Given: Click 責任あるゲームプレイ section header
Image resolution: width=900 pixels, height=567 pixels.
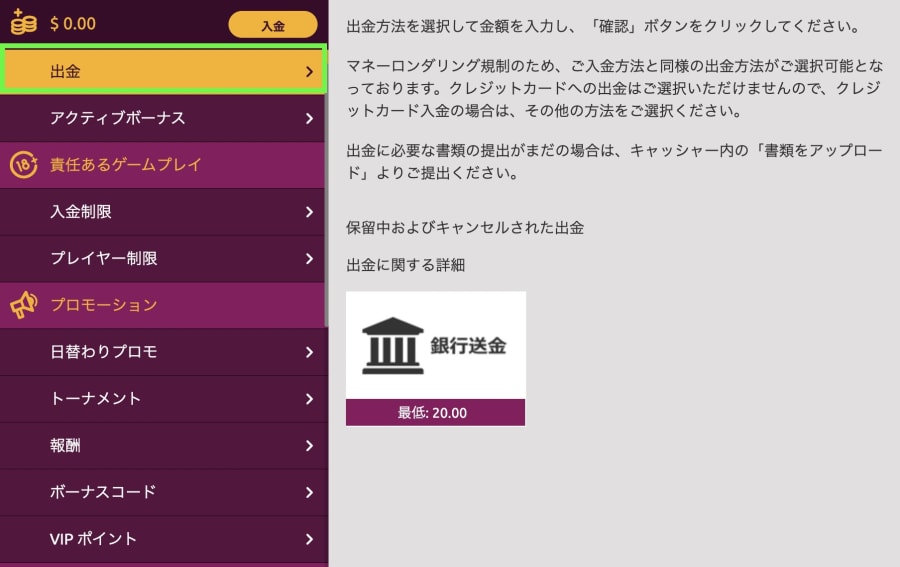Looking at the screenshot, I should pos(162,165).
